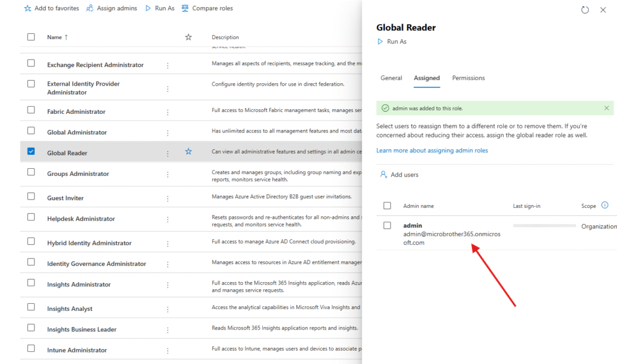
Task: Select the admin user checkbox
Action: click(x=387, y=225)
